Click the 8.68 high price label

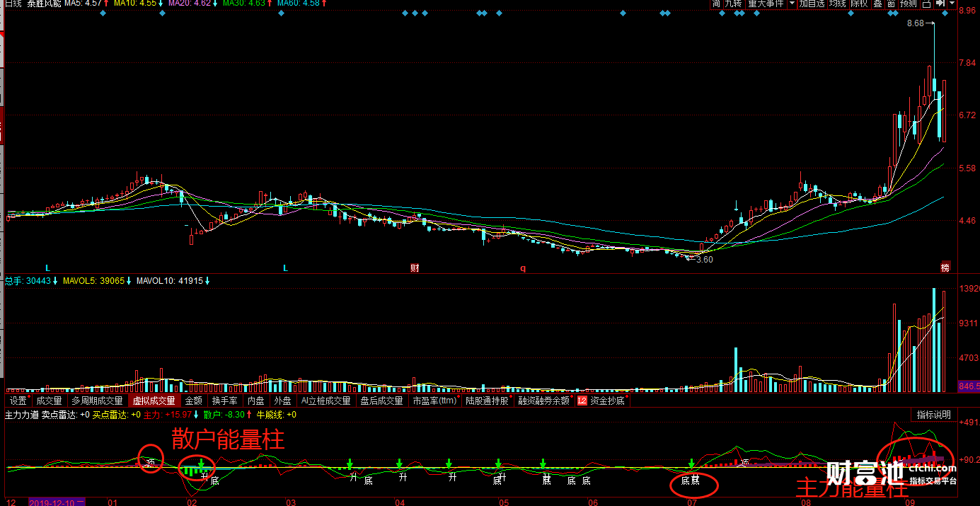(x=916, y=23)
